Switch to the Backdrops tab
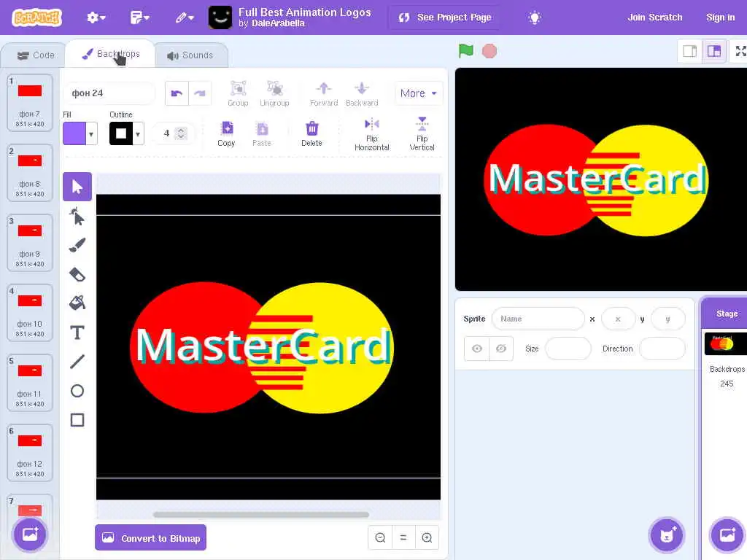747x560 pixels. (x=111, y=54)
